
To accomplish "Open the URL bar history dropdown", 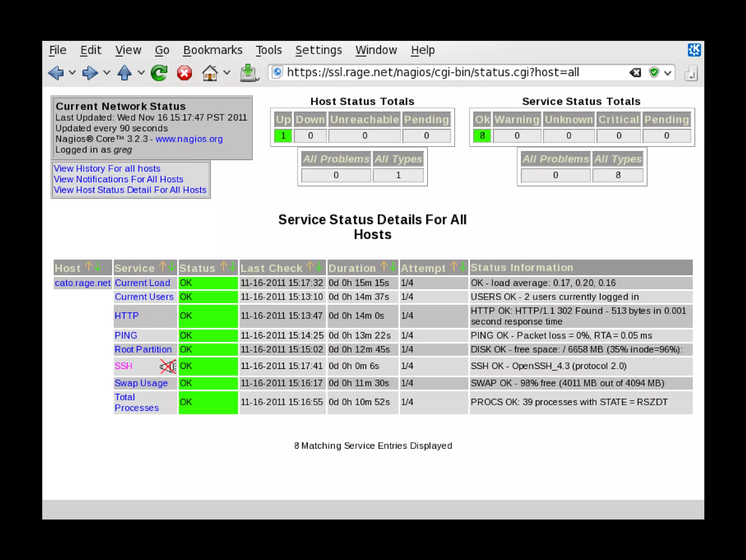I will (x=668, y=73).
